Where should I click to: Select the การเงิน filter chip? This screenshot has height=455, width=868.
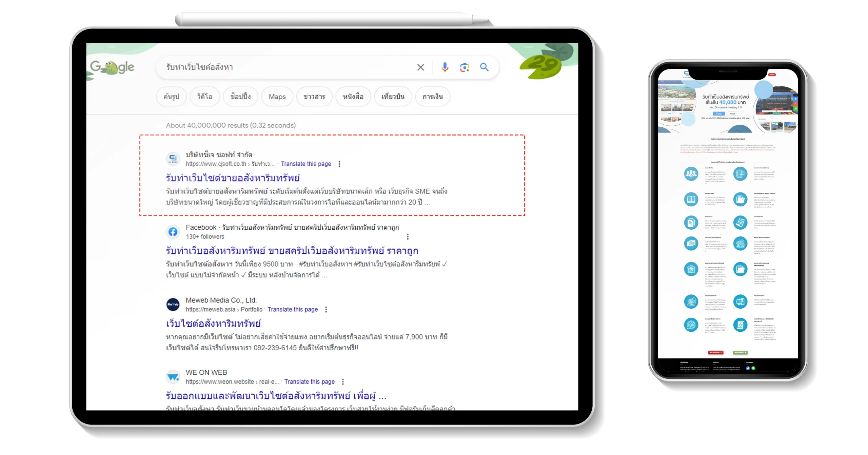click(433, 97)
